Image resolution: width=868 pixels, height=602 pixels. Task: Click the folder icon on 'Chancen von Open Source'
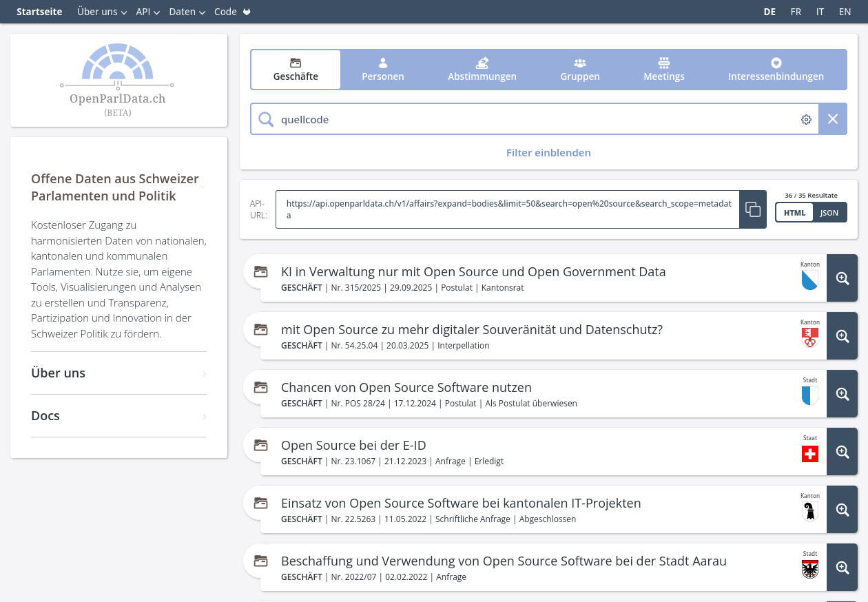click(x=260, y=387)
